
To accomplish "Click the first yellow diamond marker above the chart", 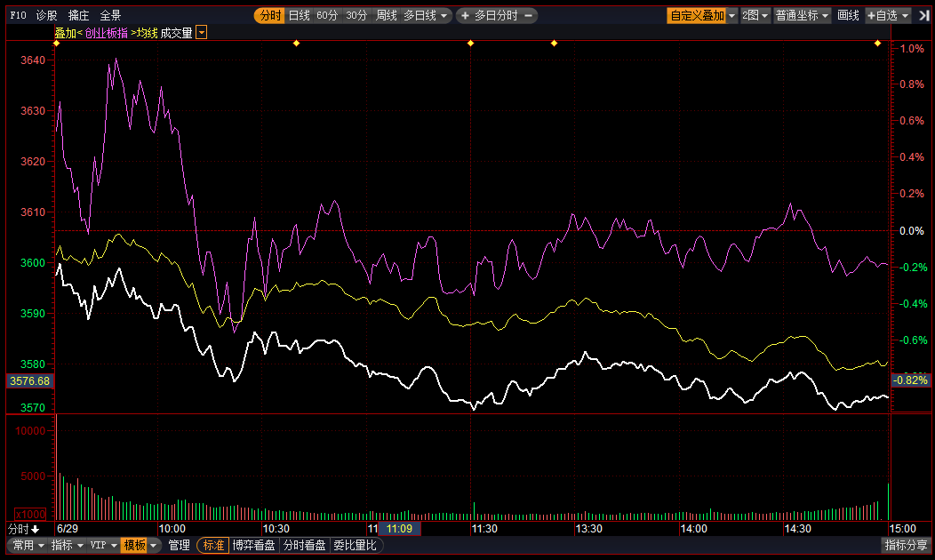I will pos(56,43).
